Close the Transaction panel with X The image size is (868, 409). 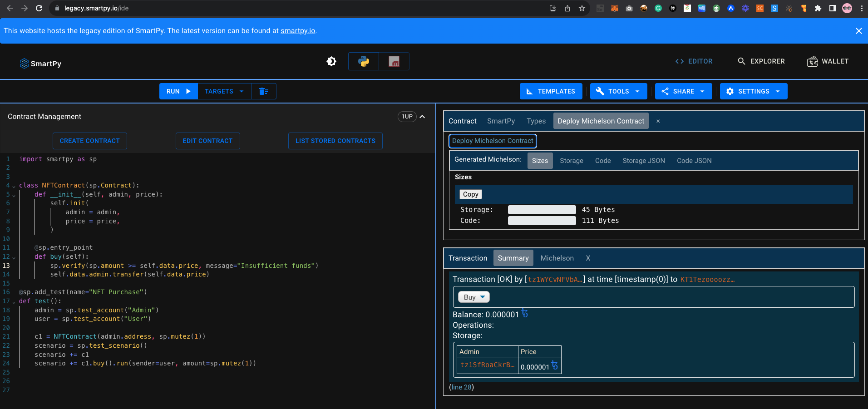click(x=588, y=258)
